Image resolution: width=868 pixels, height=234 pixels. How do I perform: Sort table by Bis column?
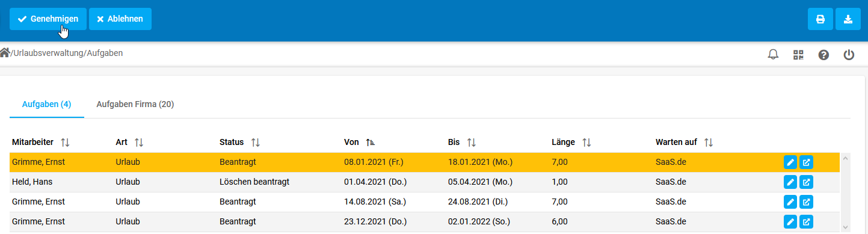click(472, 143)
